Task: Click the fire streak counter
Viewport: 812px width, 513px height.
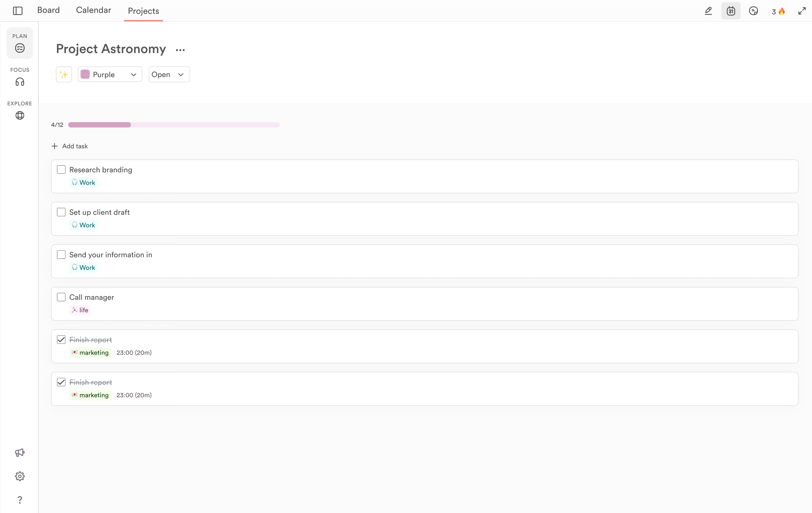Action: (x=778, y=11)
